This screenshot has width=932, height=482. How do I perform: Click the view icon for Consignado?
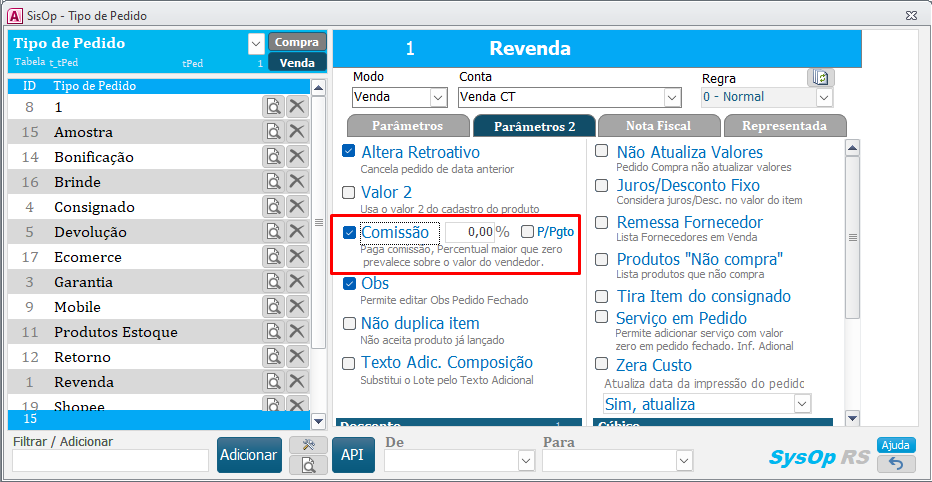[x=273, y=207]
